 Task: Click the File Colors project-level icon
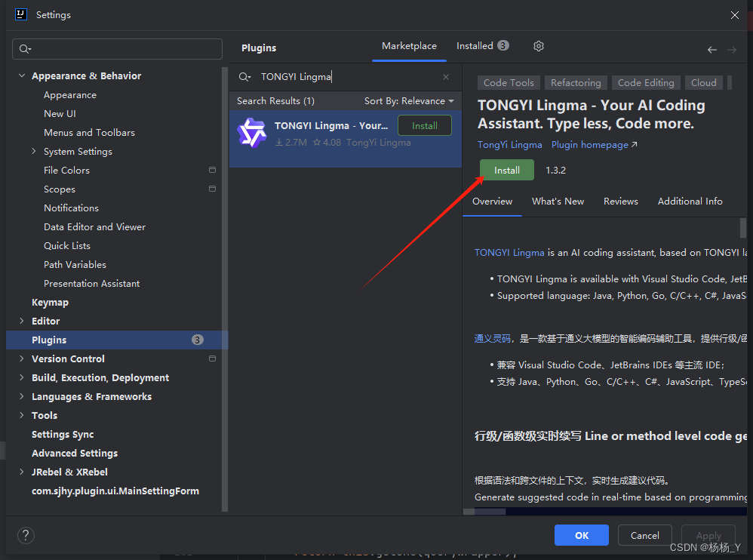click(x=212, y=170)
